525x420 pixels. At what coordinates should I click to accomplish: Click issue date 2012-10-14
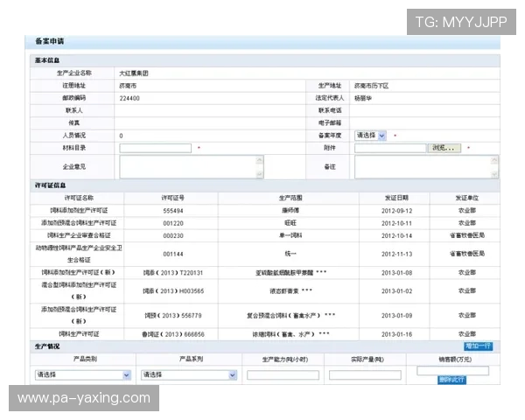click(x=396, y=235)
